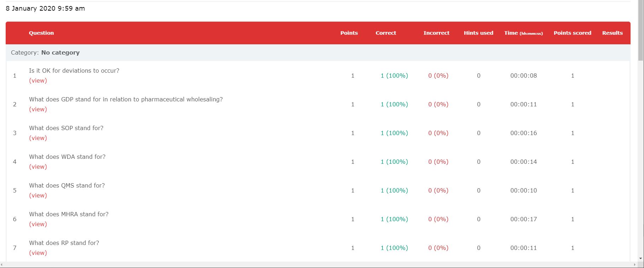Open view link under WDA question

click(38, 167)
